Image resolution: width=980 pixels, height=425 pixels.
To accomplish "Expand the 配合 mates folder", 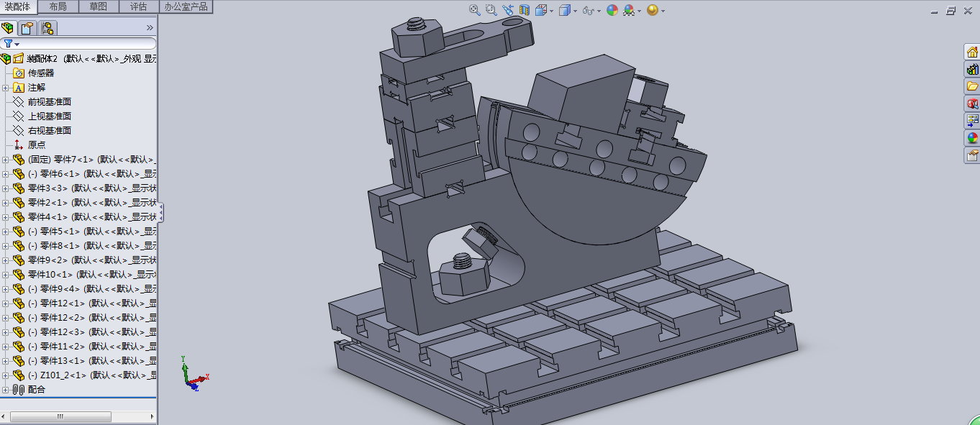I will [6, 390].
